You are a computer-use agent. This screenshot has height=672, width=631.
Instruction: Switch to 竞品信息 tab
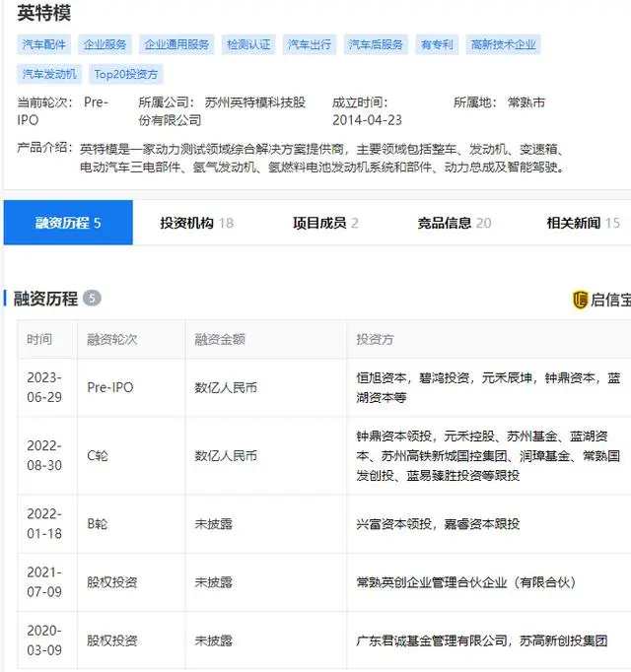point(455,223)
